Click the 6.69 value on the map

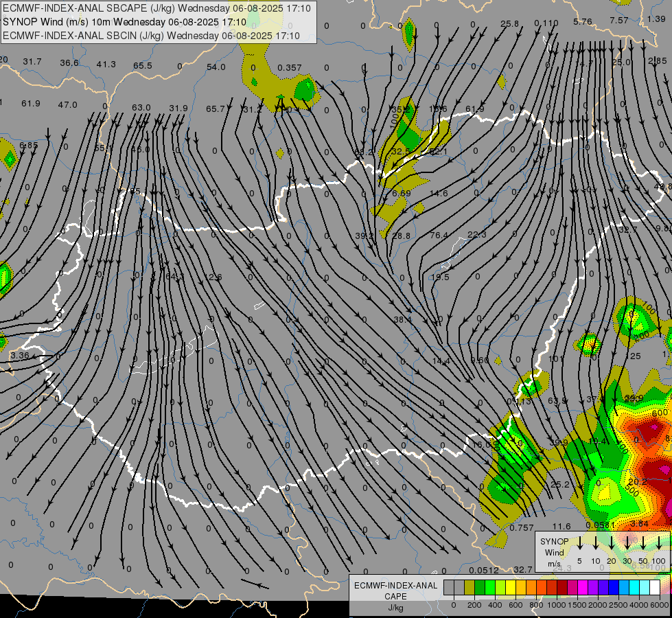click(402, 193)
